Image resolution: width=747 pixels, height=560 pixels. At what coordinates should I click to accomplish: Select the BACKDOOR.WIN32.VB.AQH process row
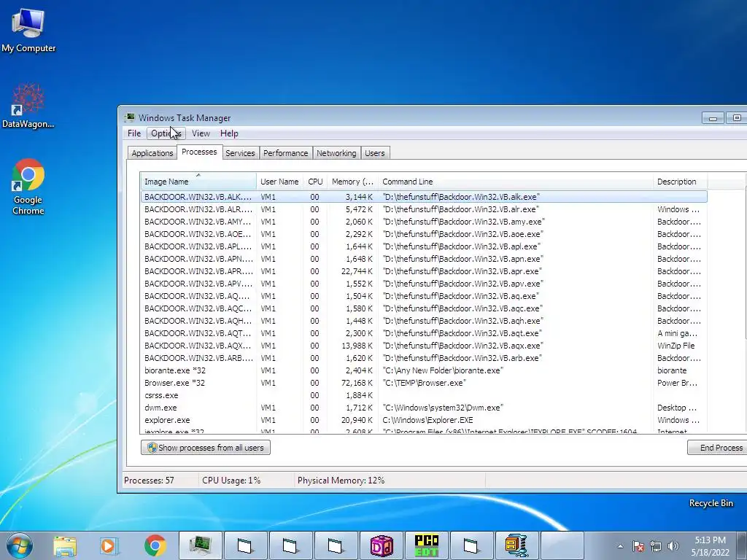tap(424, 321)
